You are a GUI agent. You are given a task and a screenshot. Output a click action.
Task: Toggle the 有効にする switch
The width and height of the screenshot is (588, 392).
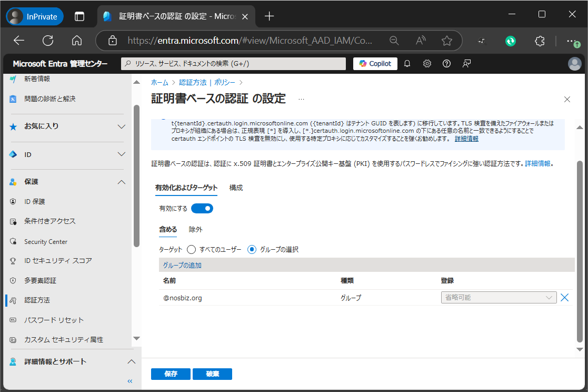(202, 209)
